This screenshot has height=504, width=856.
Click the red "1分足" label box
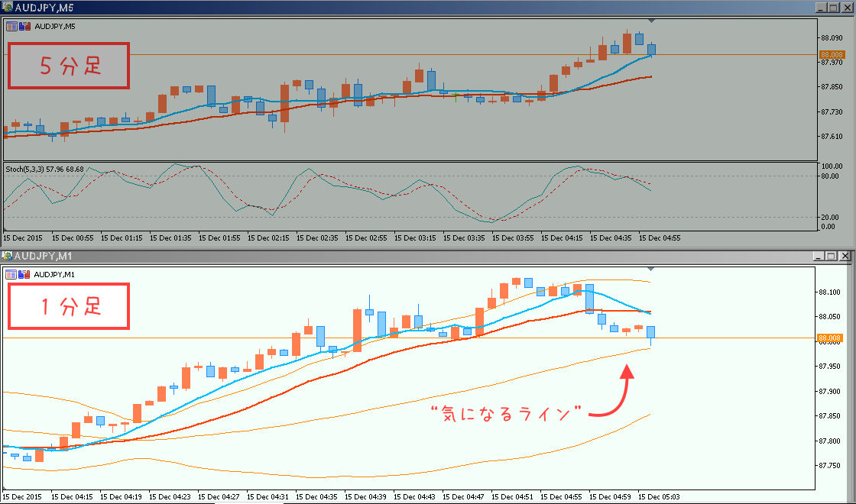pos(69,306)
